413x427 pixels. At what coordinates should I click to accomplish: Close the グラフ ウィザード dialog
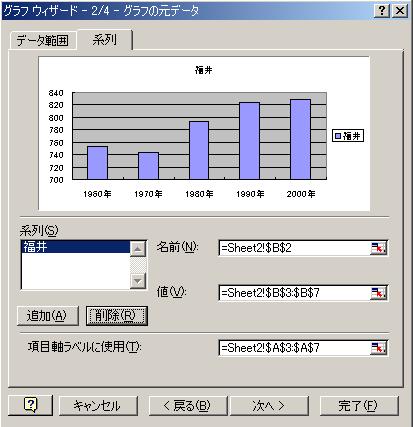click(x=400, y=11)
